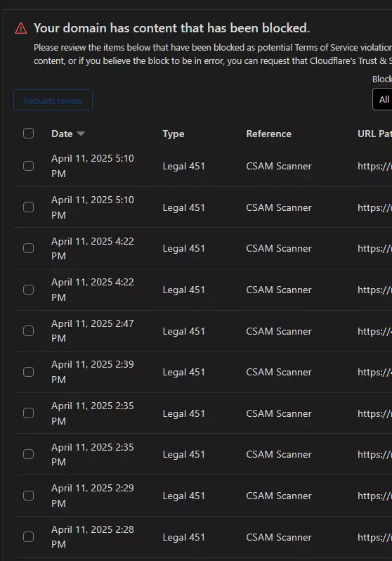Enable the checkbox on the 2:28 PM row
The height and width of the screenshot is (561, 392).
29,536
